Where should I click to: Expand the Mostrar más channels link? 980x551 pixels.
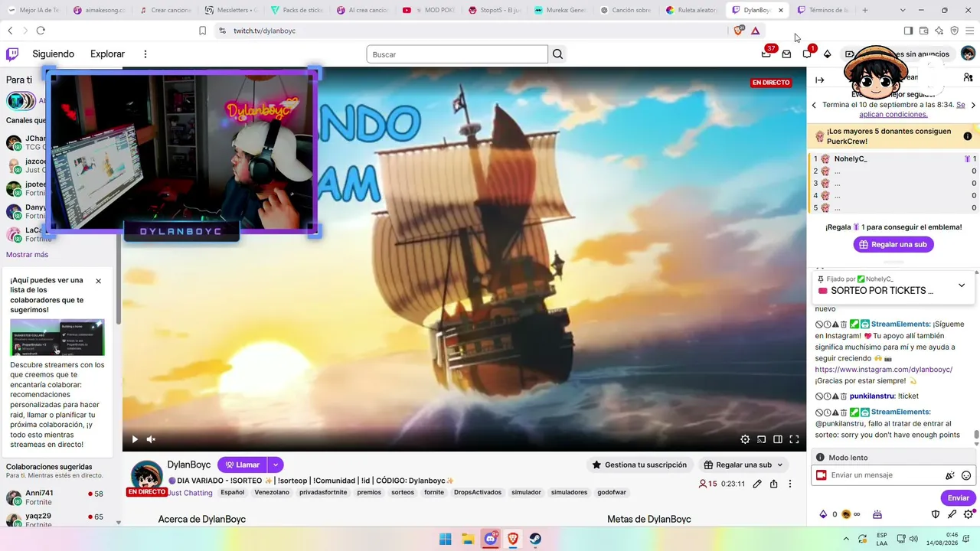pyautogui.click(x=27, y=255)
